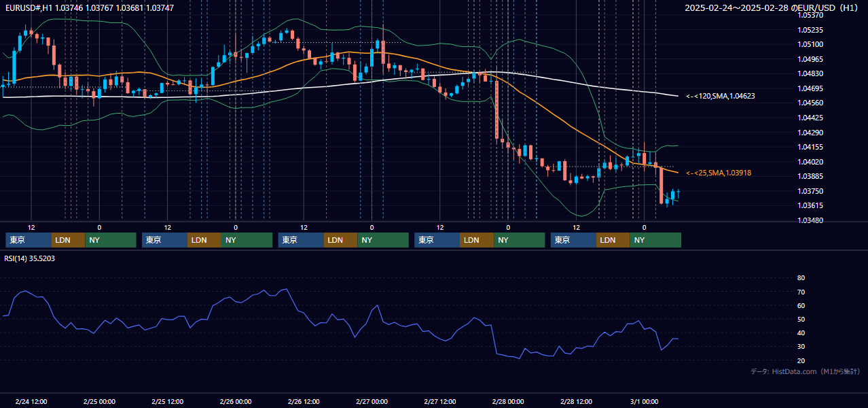The height and width of the screenshot is (408, 868).
Task: Click price axis label 1.03750
Action: click(x=810, y=191)
